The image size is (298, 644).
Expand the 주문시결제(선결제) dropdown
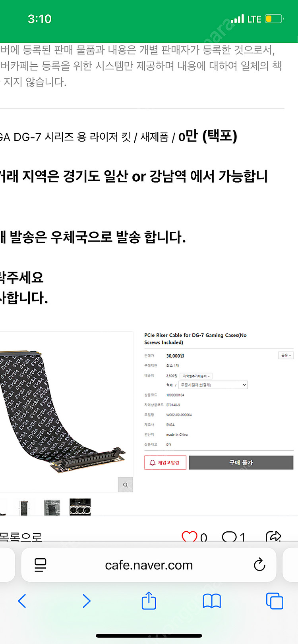[213, 385]
